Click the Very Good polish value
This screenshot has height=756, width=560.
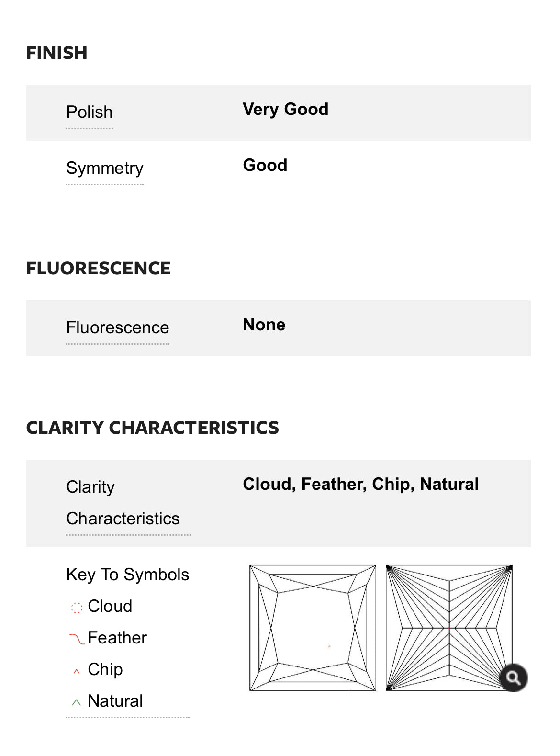click(x=285, y=110)
